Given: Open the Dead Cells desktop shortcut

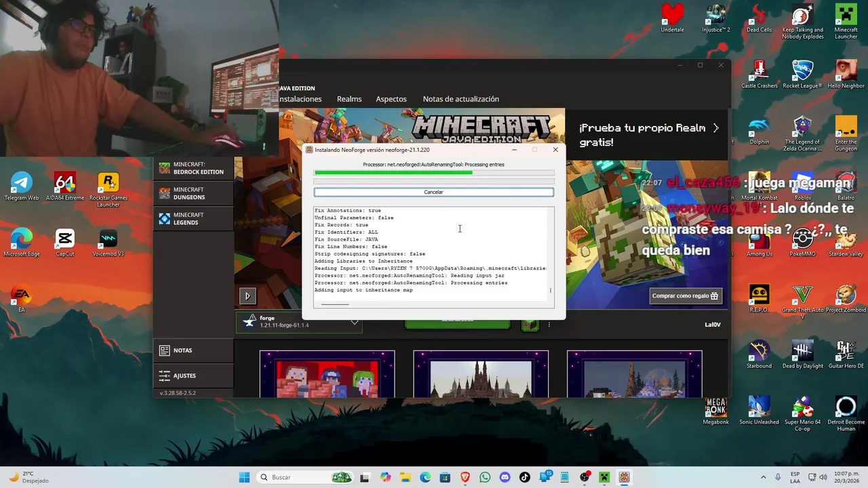Looking at the screenshot, I should point(759,18).
